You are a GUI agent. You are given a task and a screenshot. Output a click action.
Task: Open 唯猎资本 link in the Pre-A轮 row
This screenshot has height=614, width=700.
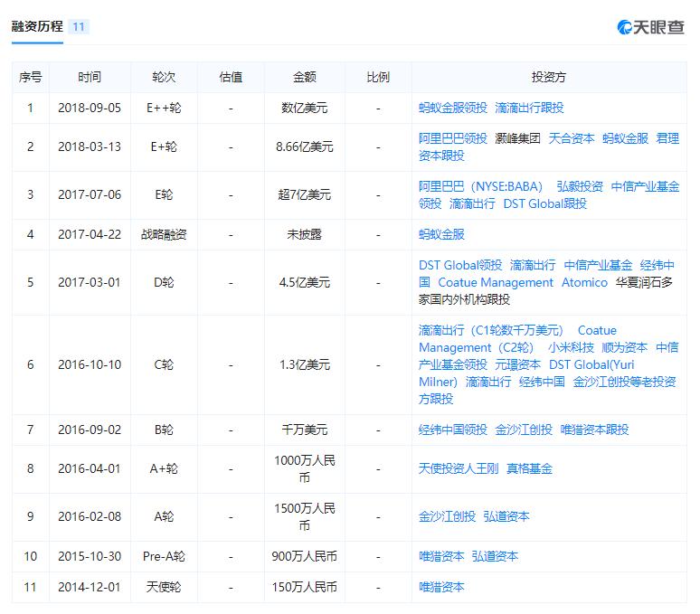coord(441,557)
